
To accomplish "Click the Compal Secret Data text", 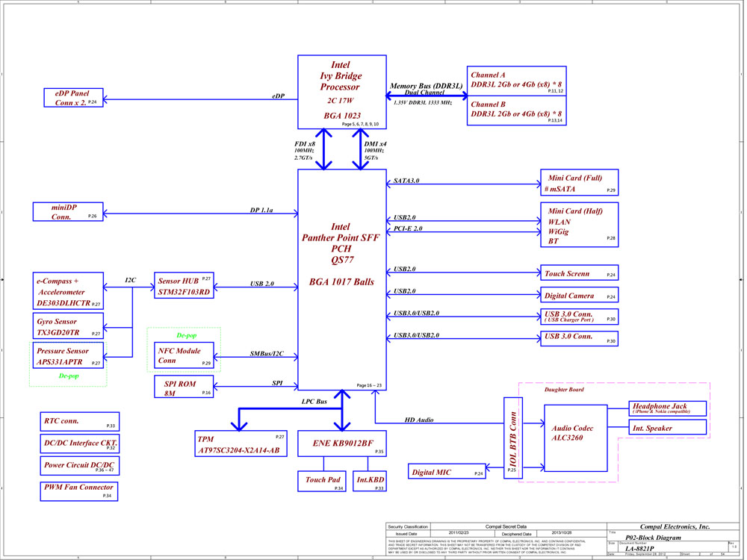I will (507, 526).
